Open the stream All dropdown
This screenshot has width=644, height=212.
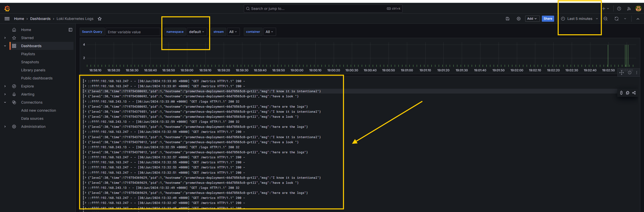[x=233, y=32]
